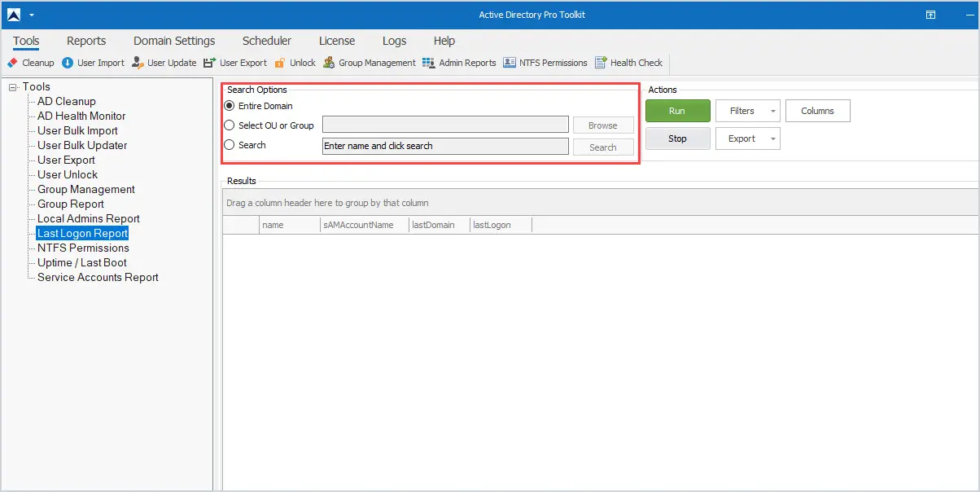Click the Search button beside the name field
980x492 pixels.
(x=603, y=147)
